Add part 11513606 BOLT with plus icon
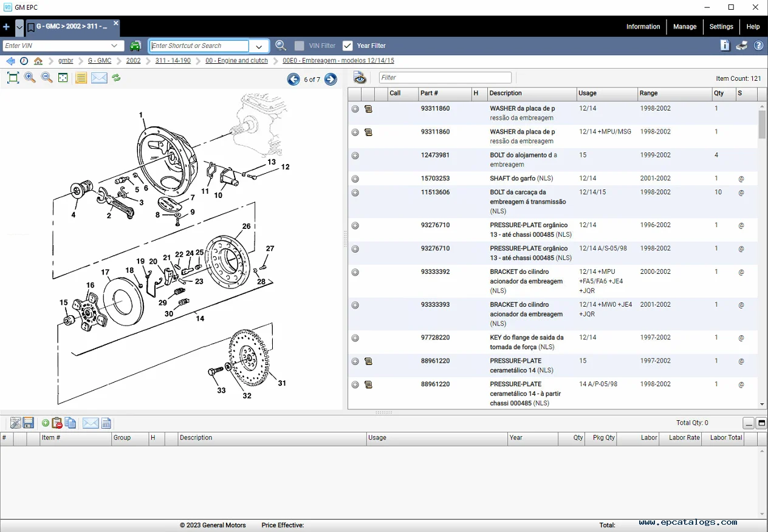The height and width of the screenshot is (532, 768). coord(355,193)
